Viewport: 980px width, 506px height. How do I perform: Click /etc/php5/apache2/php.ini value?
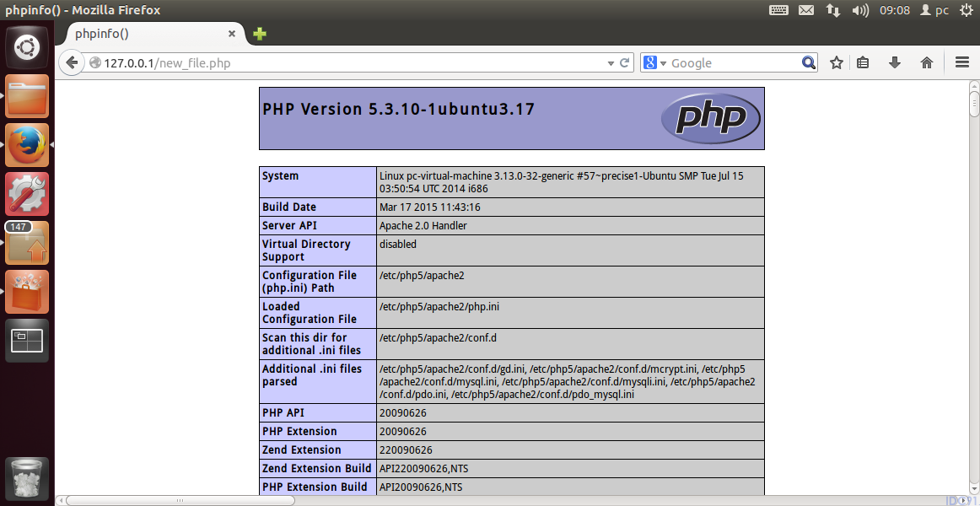coord(439,306)
